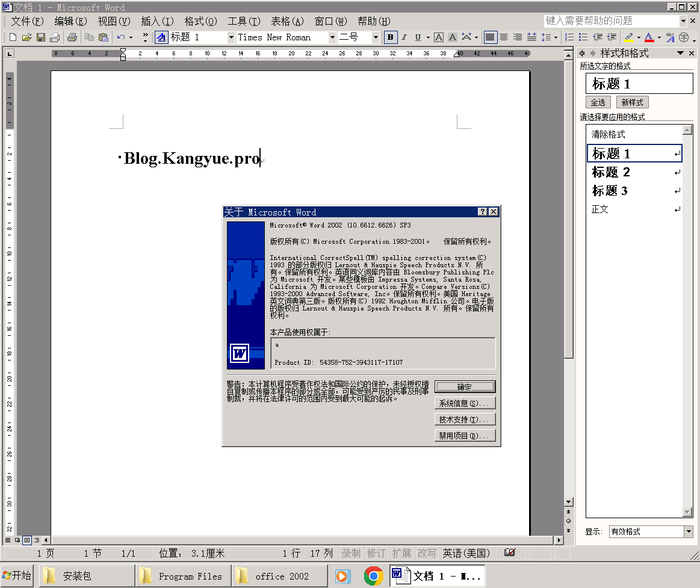Open the 显示 有效格式 dropdown
This screenshot has width=700, height=588.
pos(689,531)
